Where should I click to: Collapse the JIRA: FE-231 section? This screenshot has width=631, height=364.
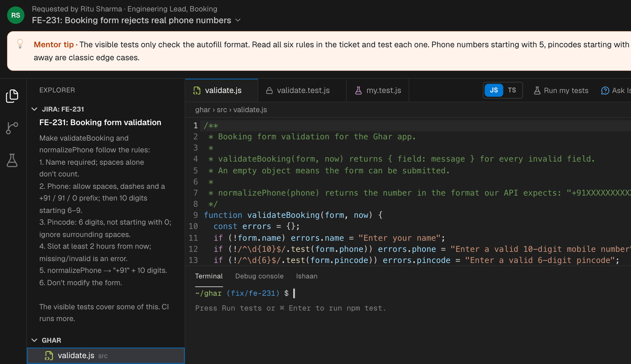point(34,109)
